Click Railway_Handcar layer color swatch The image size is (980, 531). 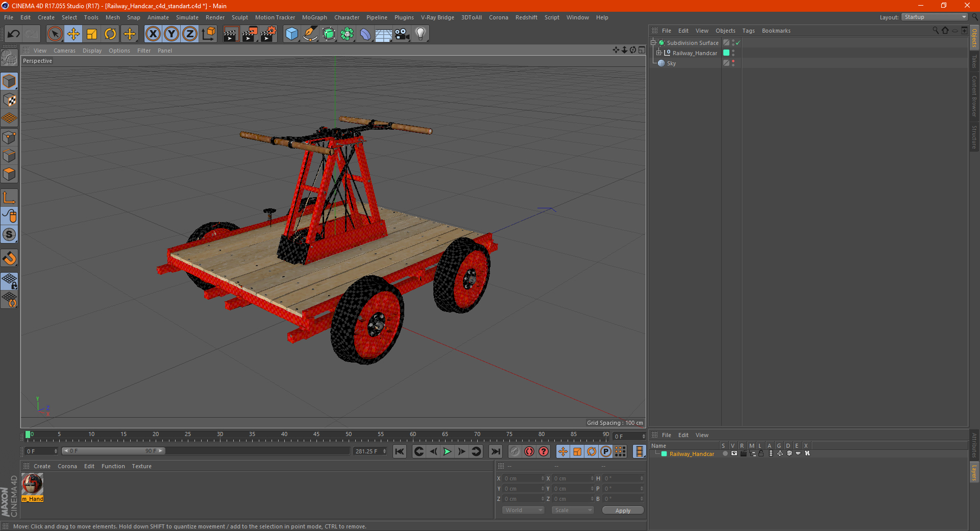point(664,453)
